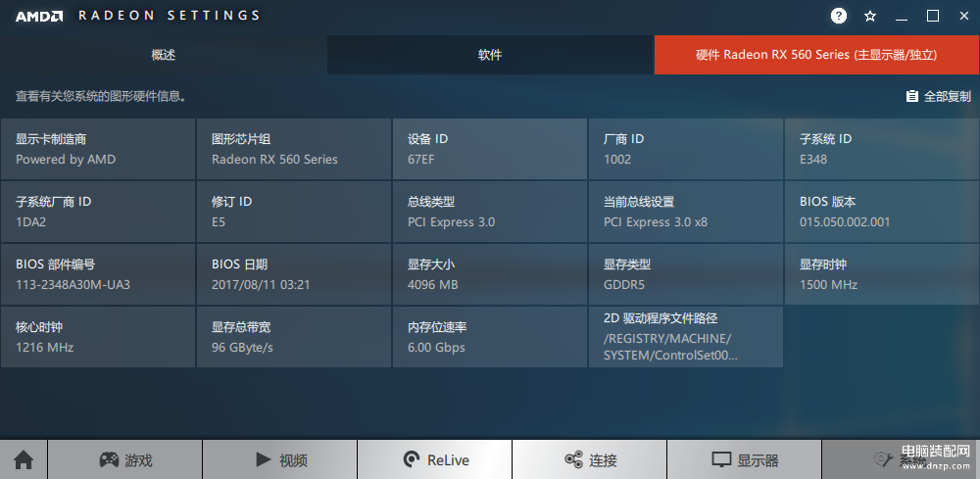Close the Radeon Settings window
The image size is (980, 479).
coord(963,17)
